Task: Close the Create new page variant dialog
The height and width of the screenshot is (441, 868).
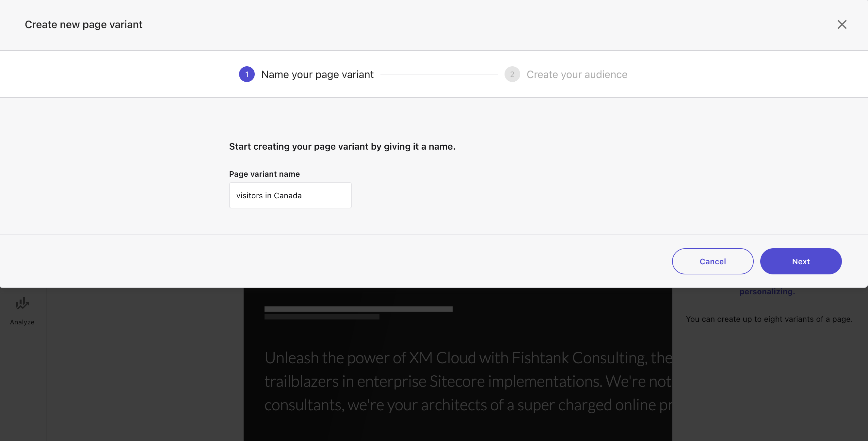Action: [x=843, y=24]
